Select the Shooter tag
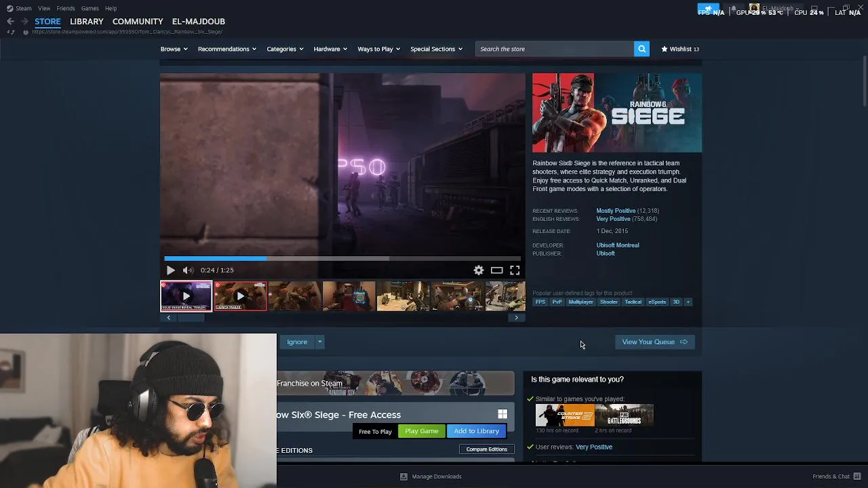This screenshot has width=868, height=488. pos(609,302)
